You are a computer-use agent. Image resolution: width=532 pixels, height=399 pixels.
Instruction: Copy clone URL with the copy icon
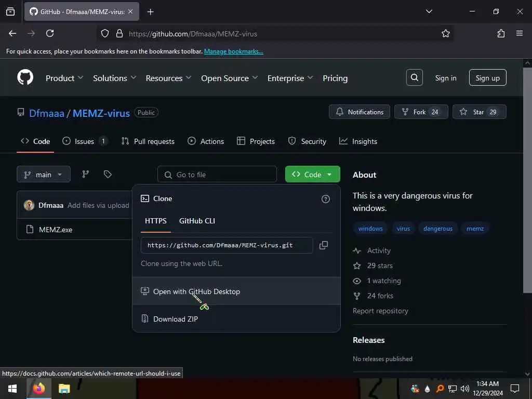pos(323,245)
